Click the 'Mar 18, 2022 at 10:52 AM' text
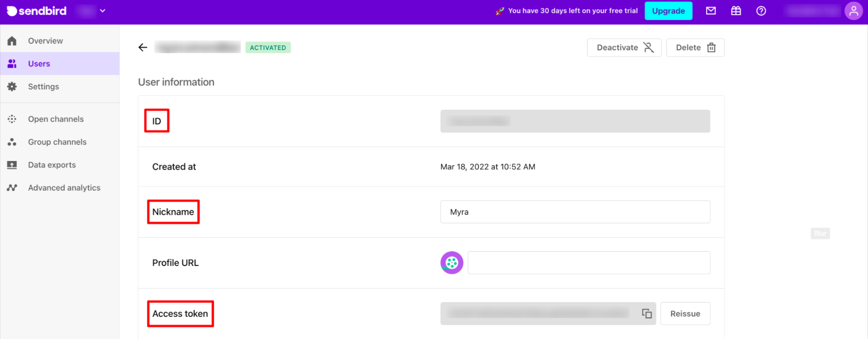The image size is (868, 339). [488, 167]
